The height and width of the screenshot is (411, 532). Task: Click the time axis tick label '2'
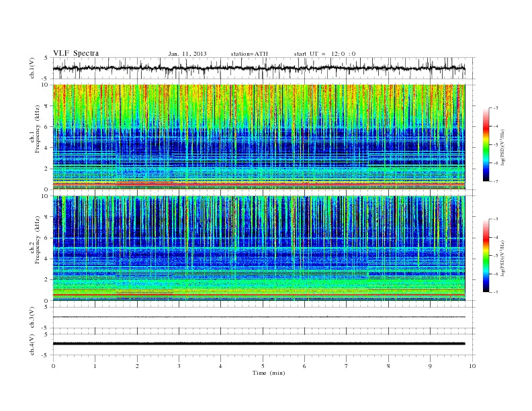point(137,366)
